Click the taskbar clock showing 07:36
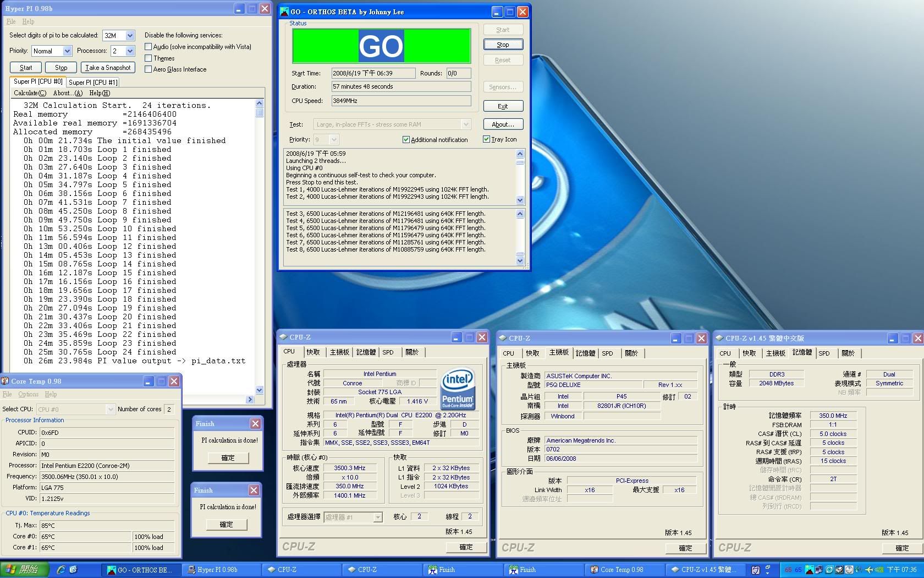This screenshot has height=578, width=924. pos(901,570)
